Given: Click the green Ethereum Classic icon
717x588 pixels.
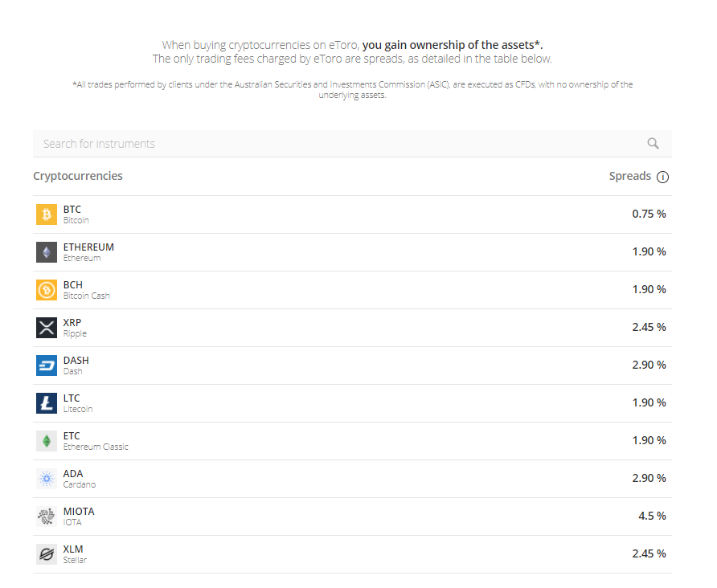Looking at the screenshot, I should click(x=47, y=441).
